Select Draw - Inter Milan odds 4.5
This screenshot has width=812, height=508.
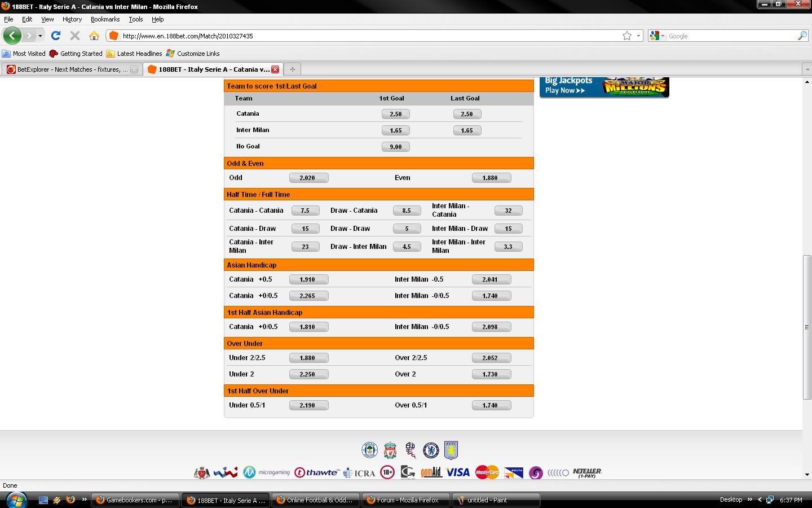pos(407,247)
